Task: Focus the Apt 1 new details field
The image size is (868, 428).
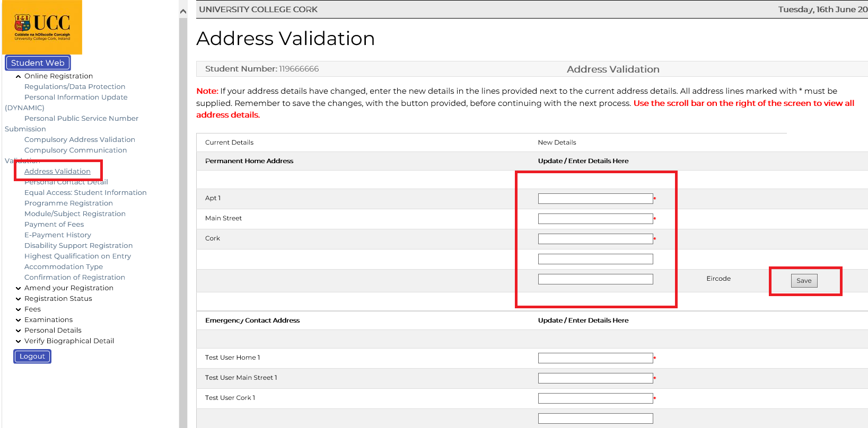Action: pos(595,199)
